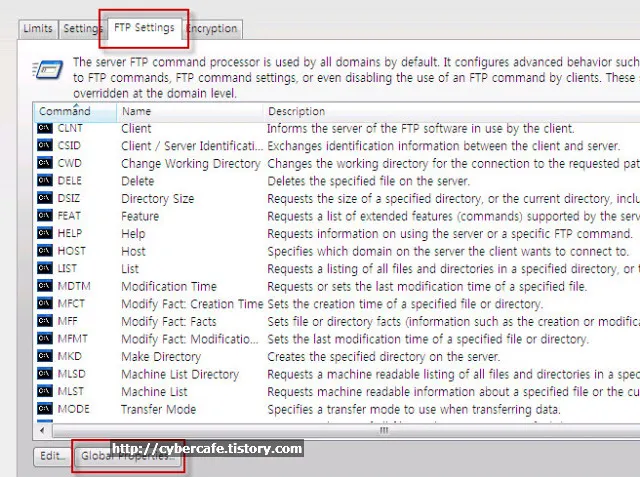Select the Directory Size list entry

(158, 199)
